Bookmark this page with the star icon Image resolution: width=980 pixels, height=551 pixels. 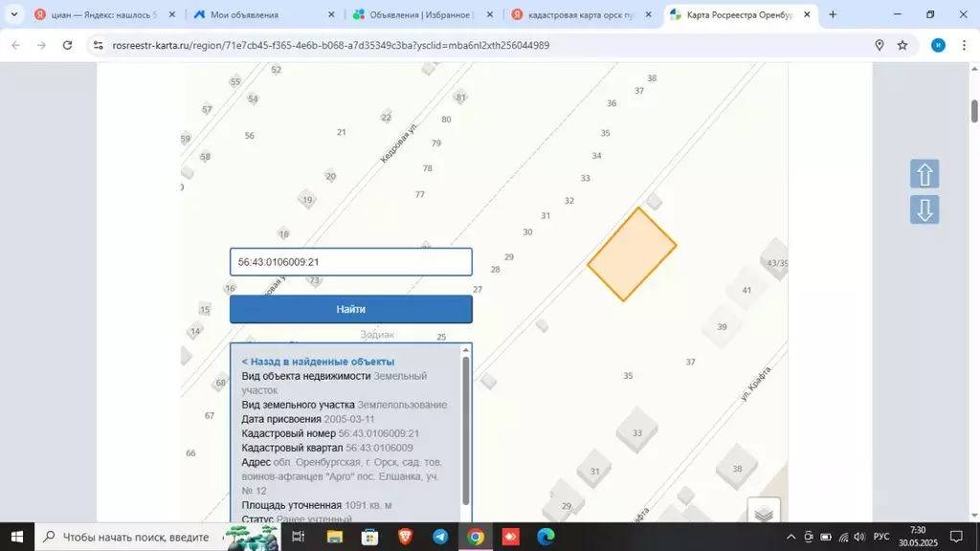pos(902,45)
